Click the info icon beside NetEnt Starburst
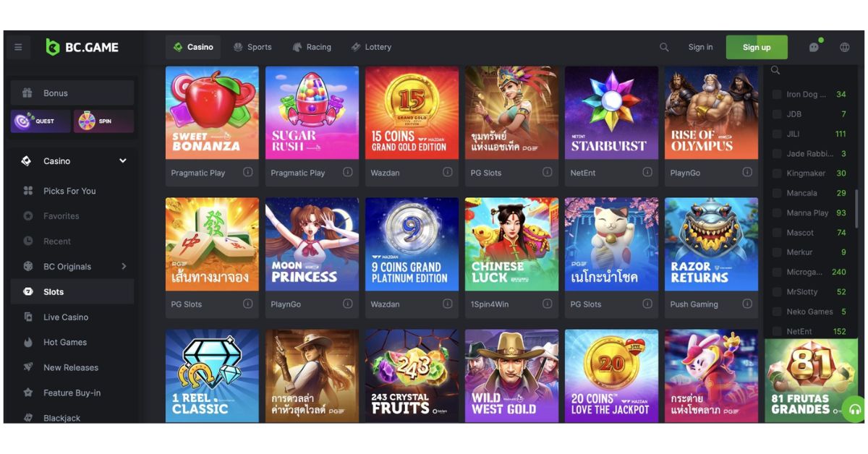The height and width of the screenshot is (454, 868). click(x=647, y=172)
